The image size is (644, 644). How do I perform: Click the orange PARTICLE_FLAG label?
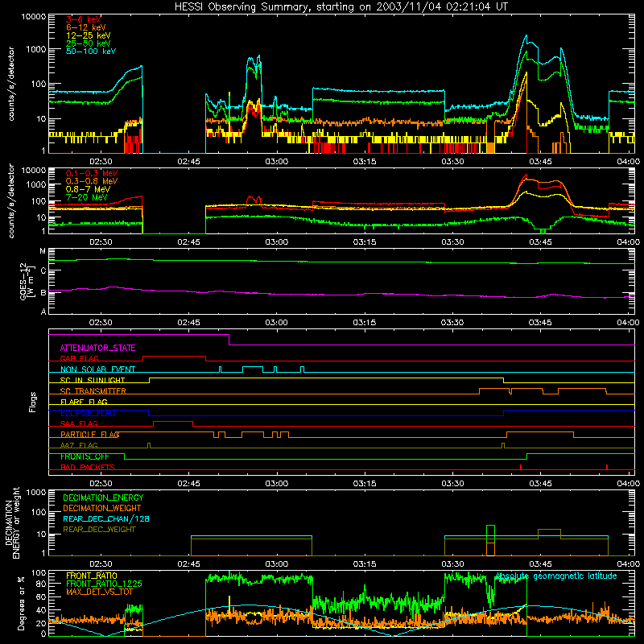(90, 435)
